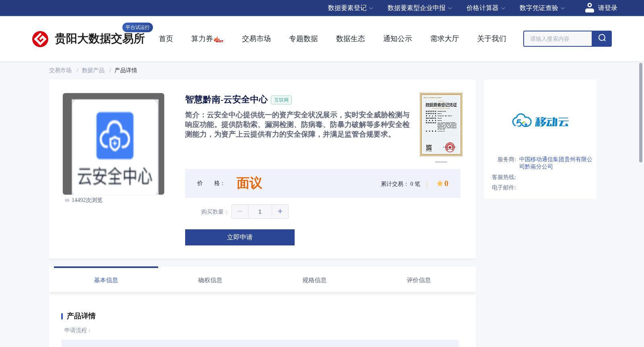Click the 交易市场 breadcrumb link
Image resolution: width=644 pixels, height=347 pixels.
[60, 71]
